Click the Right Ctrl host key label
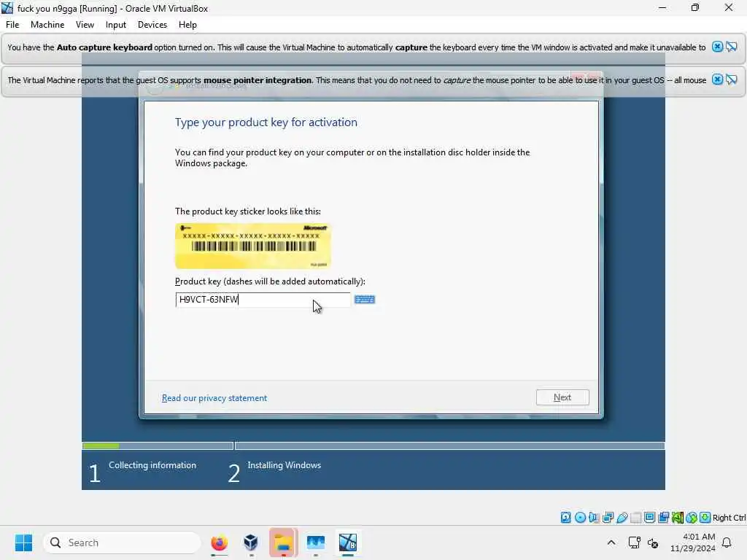 tap(729, 518)
